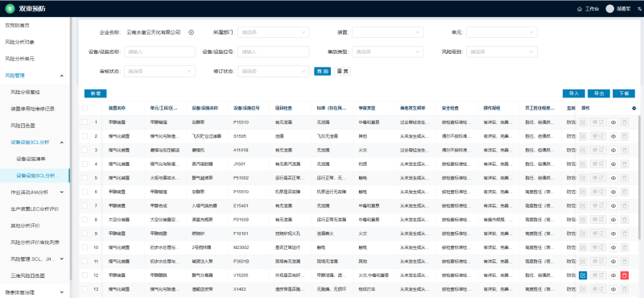Viewport: 644px width, 298px height.
Task: Open the 事故类型 dropdown
Action: coord(387,52)
